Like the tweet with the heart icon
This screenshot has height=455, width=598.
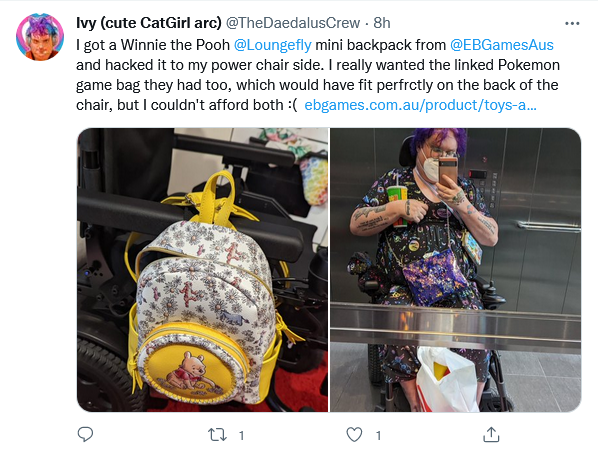354,435
